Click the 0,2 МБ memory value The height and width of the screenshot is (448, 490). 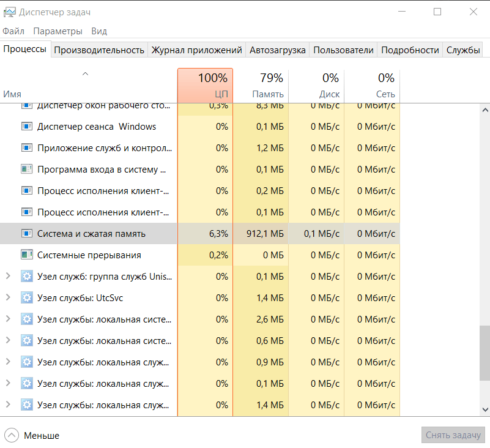coord(270,191)
